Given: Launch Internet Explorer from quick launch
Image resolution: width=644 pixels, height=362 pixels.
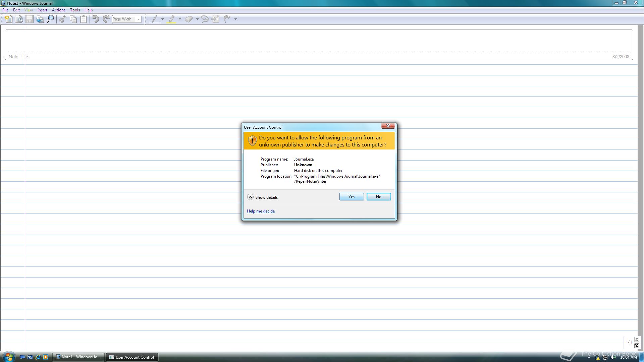Looking at the screenshot, I should tap(38, 357).
